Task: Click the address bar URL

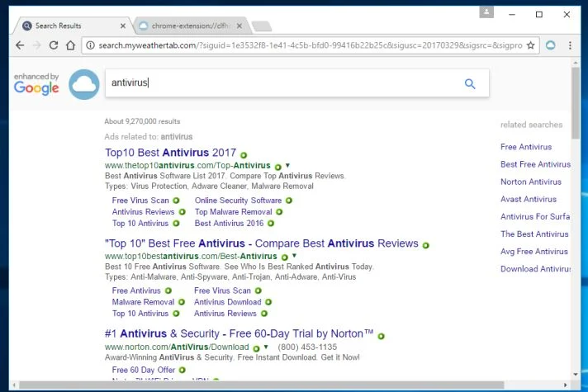Action: tap(311, 45)
